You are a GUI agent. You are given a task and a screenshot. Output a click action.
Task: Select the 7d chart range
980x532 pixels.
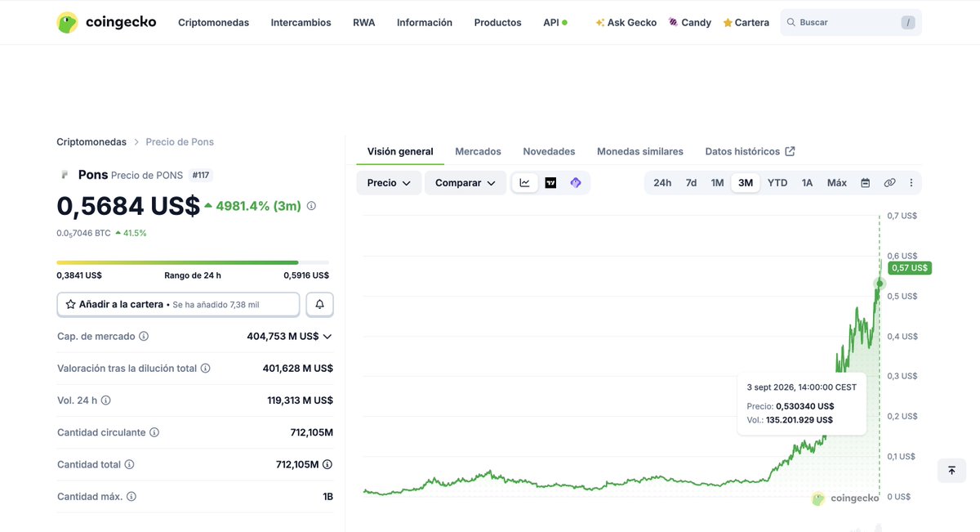click(x=691, y=183)
